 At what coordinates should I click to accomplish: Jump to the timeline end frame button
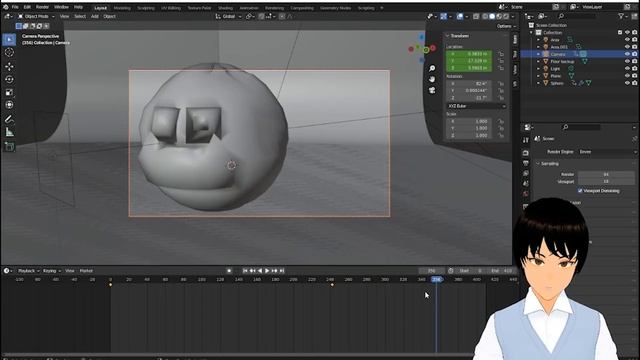[282, 271]
